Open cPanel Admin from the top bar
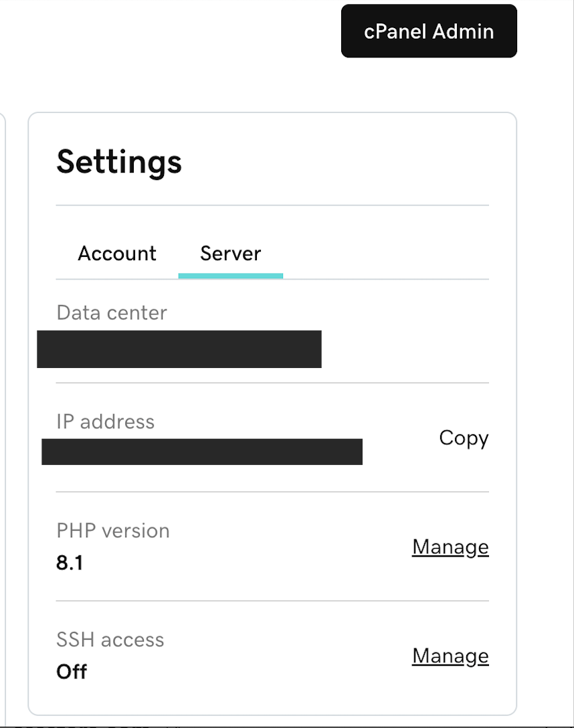The width and height of the screenshot is (574, 728). pyautogui.click(x=428, y=31)
